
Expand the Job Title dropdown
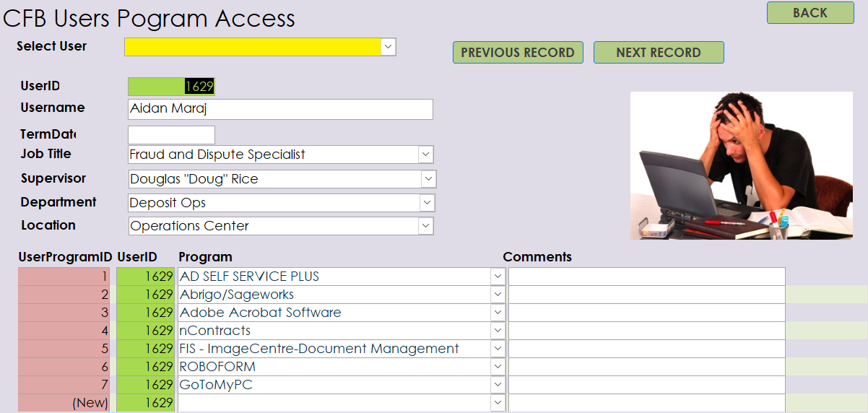tap(425, 155)
